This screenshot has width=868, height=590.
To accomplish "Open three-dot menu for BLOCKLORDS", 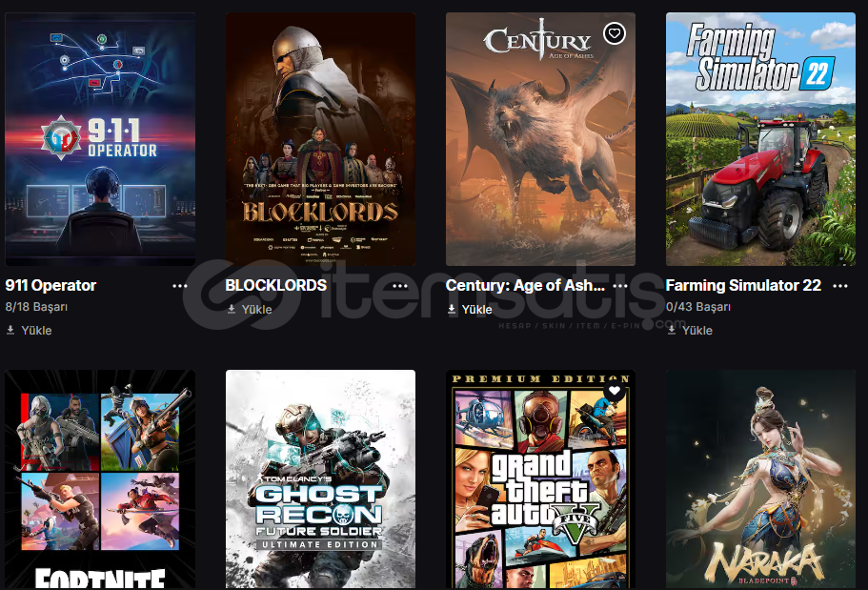I will coord(399,286).
